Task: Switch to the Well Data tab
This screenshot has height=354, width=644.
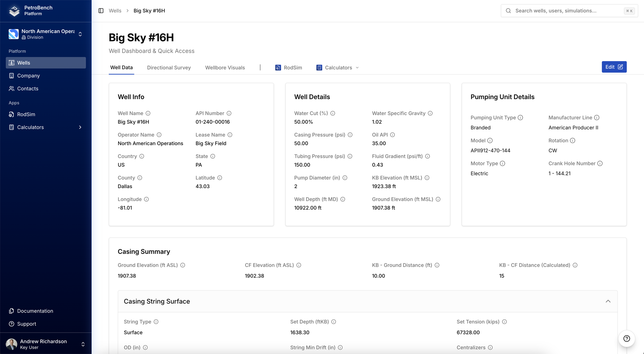Action: click(121, 68)
